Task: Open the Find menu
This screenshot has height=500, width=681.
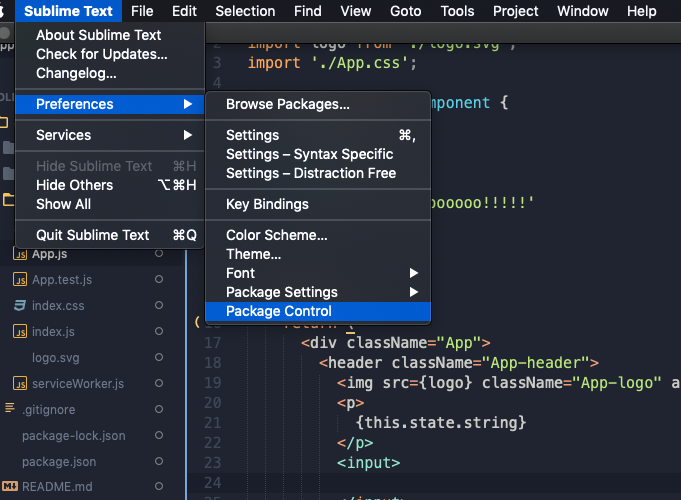Action: (307, 11)
